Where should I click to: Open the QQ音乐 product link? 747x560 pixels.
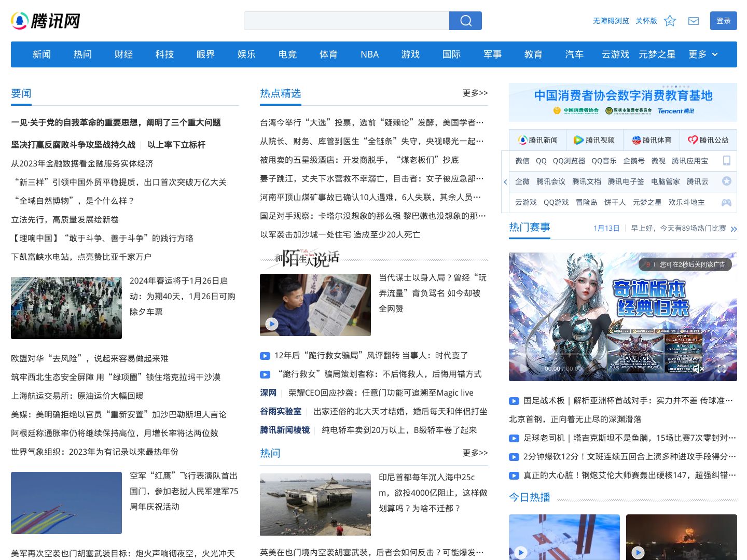[604, 161]
